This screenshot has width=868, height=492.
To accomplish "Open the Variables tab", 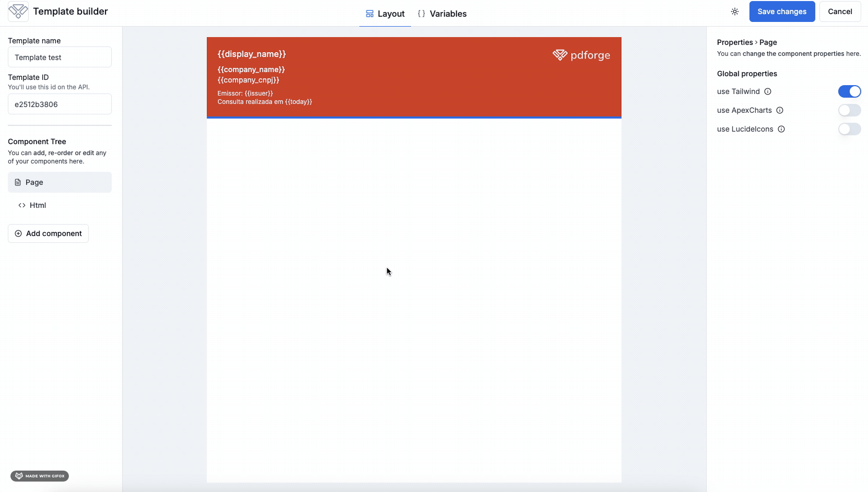I will (x=442, y=14).
